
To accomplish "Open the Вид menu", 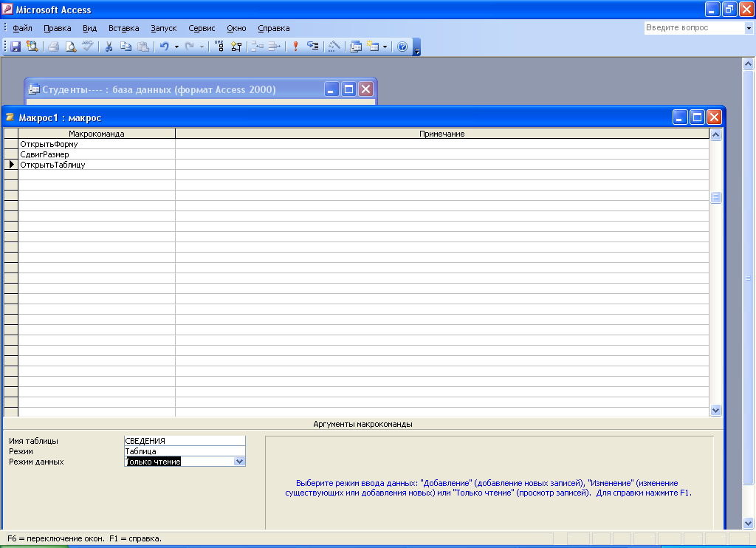I will (89, 28).
